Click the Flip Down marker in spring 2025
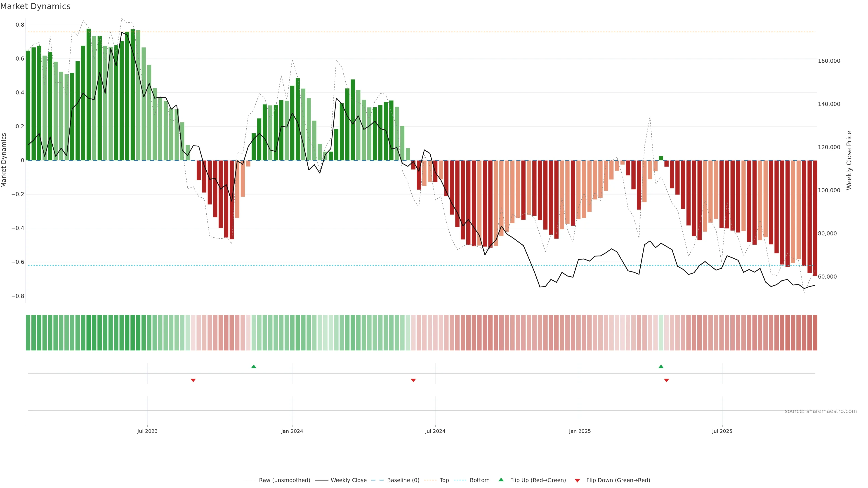This screenshot has height=488, width=868. [x=666, y=380]
